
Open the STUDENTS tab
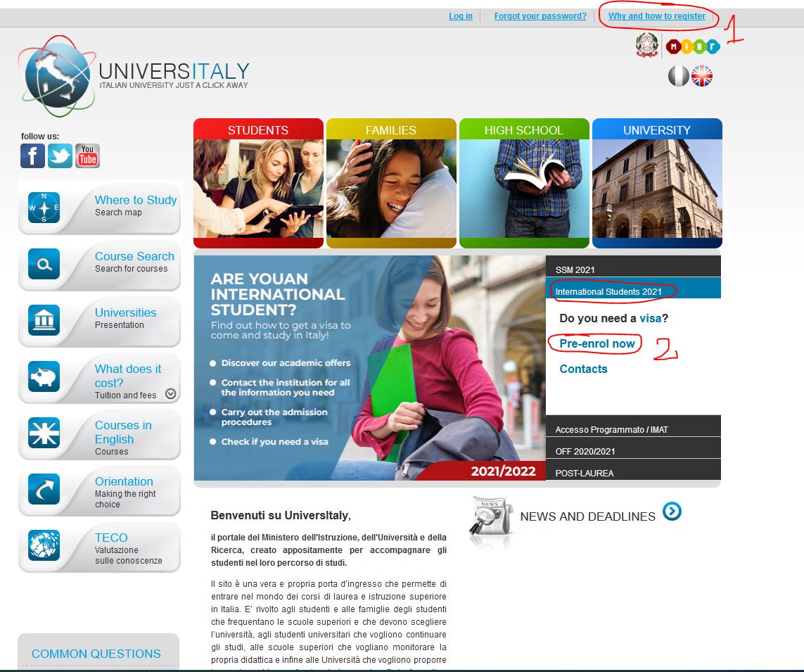tap(258, 130)
